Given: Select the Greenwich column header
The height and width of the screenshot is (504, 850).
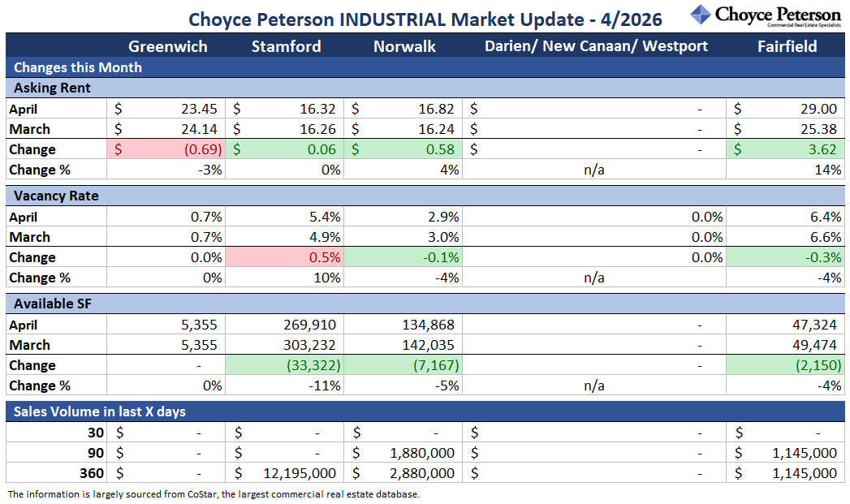Looking at the screenshot, I should coord(167,46).
